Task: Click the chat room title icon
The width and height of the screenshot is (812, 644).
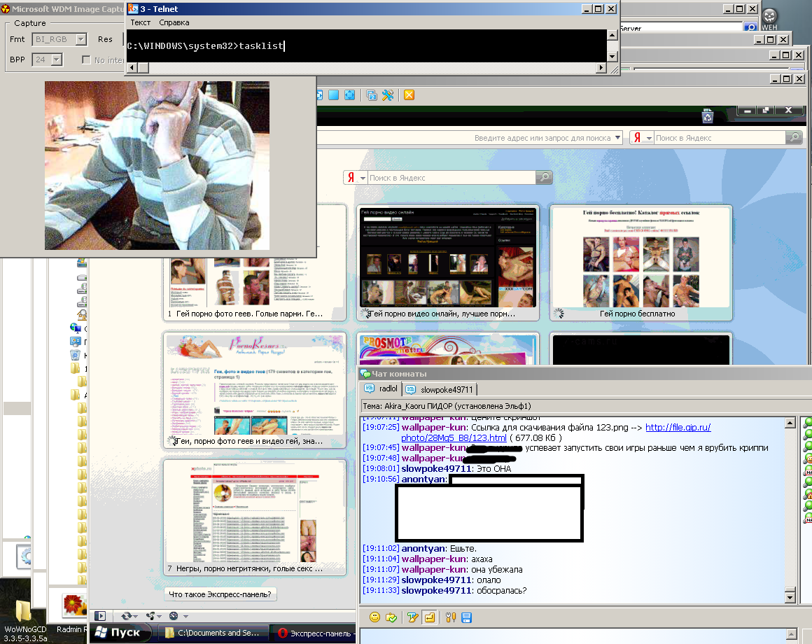Action: point(365,374)
